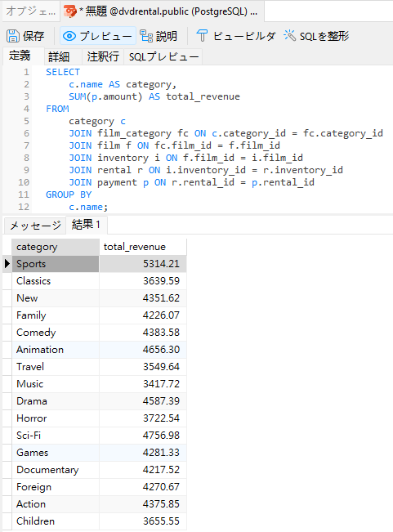Select the Foreign cell
The width and height of the screenshot is (393, 532).
56,487
